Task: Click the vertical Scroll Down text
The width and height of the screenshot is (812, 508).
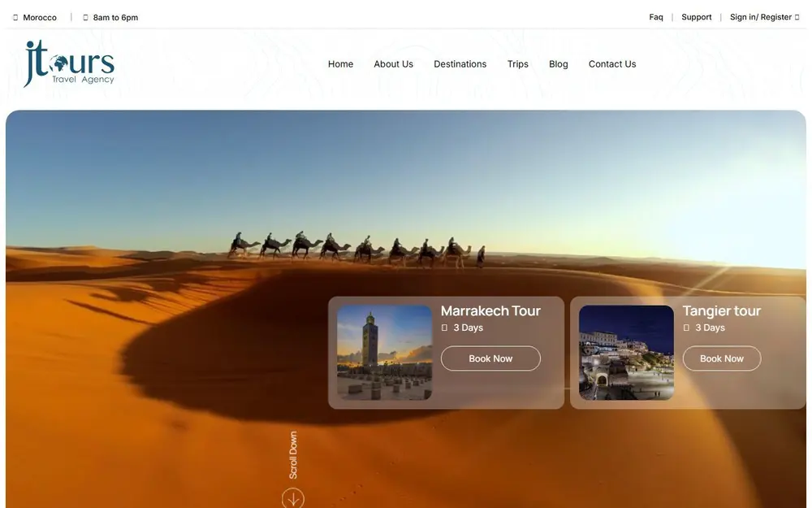Action: (x=293, y=455)
